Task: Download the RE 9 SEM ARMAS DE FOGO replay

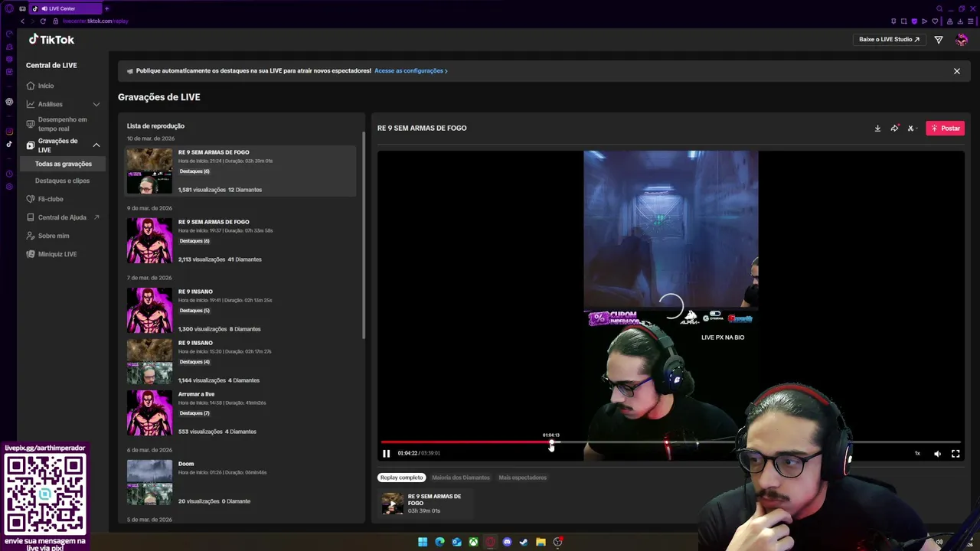Action: pos(877,128)
